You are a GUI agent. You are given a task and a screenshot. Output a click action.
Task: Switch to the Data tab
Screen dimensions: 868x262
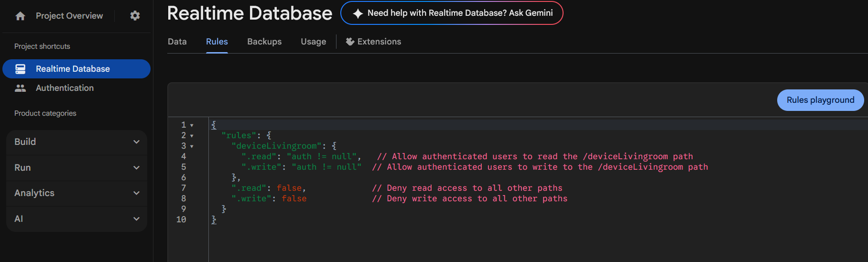[x=177, y=42]
